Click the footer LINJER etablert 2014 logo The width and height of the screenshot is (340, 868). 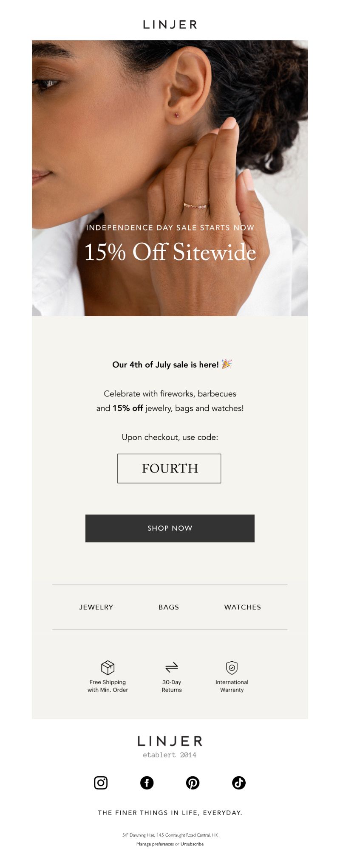[170, 747]
